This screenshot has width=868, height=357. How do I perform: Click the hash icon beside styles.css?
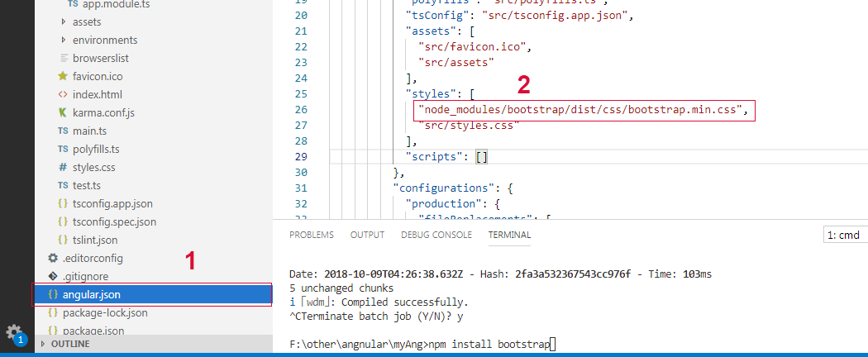[63, 167]
